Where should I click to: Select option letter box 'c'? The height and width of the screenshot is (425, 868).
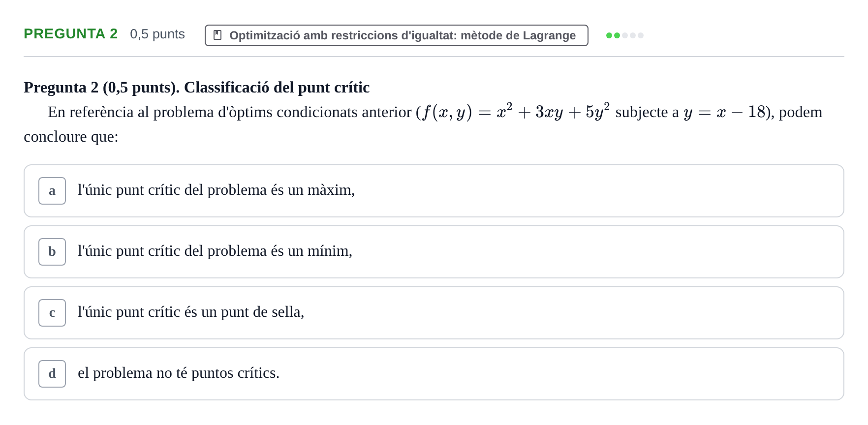pos(52,313)
